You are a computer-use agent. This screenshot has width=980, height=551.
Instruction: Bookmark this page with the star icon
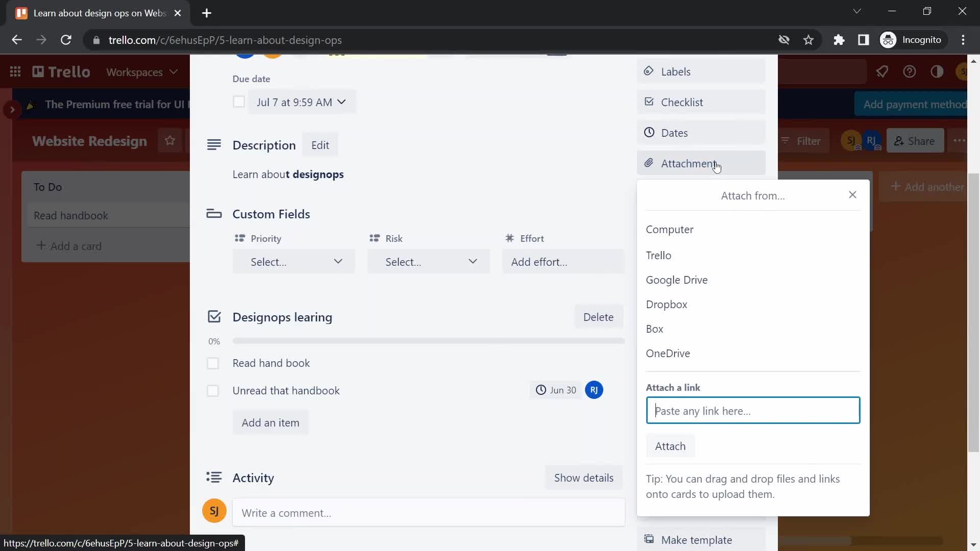tap(808, 40)
